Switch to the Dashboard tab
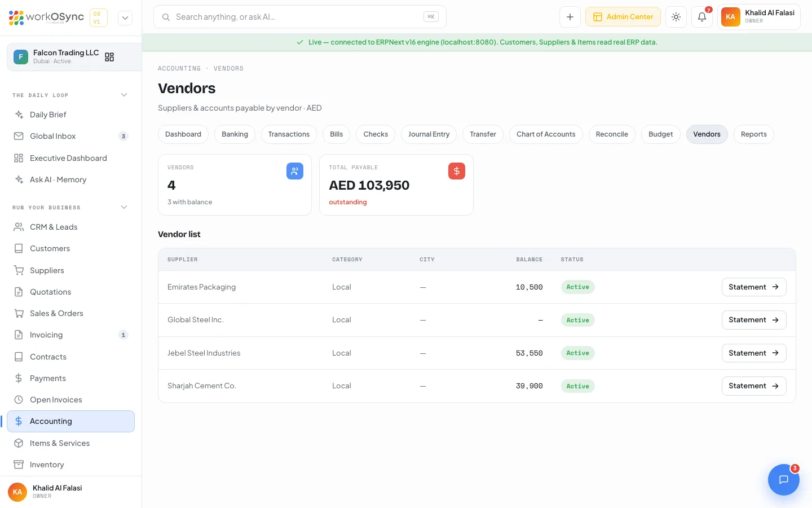This screenshot has height=508, width=812. click(x=183, y=134)
